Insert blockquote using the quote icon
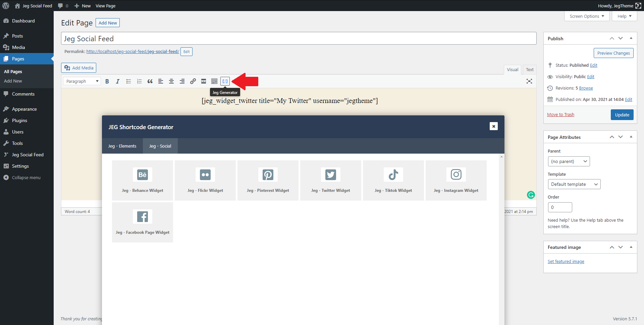 [x=150, y=81]
